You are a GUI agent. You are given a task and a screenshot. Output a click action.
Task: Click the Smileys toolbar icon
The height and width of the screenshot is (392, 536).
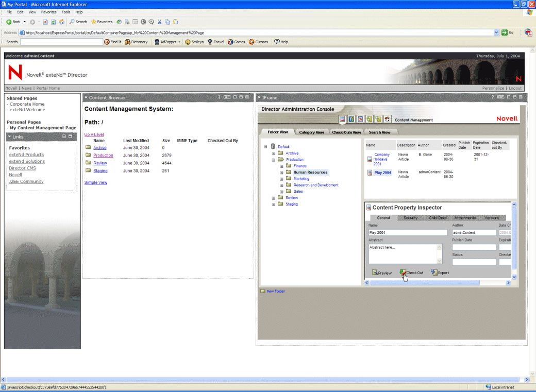(x=188, y=42)
